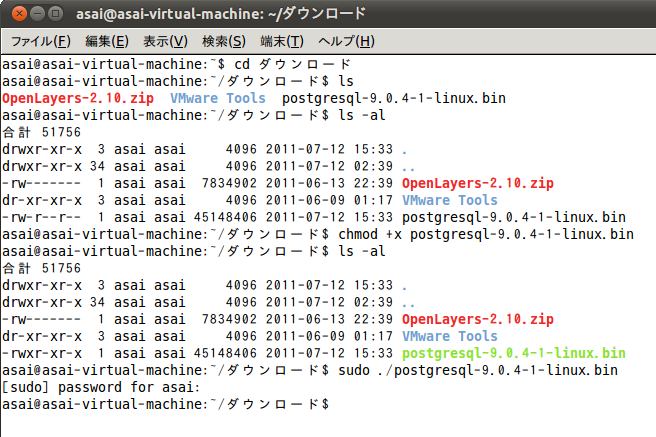The height and width of the screenshot is (437, 656).
Task: Click the window title text in title bar
Action: (221, 14)
